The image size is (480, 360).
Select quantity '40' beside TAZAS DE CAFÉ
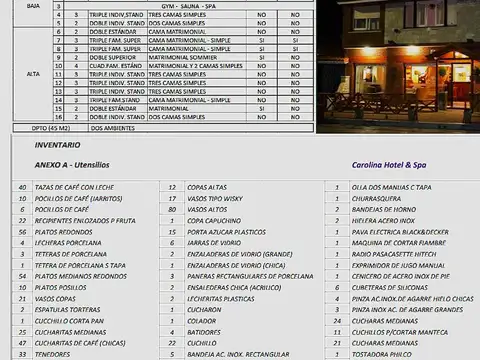tap(22, 187)
